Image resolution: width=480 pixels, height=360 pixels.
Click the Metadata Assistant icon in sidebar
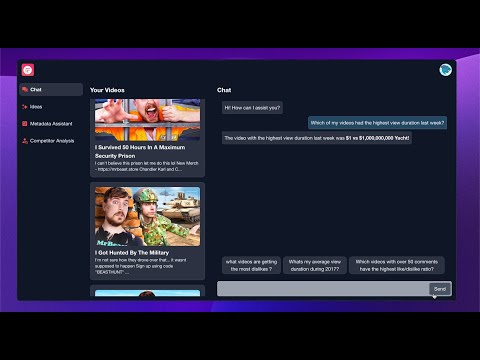click(x=25, y=124)
